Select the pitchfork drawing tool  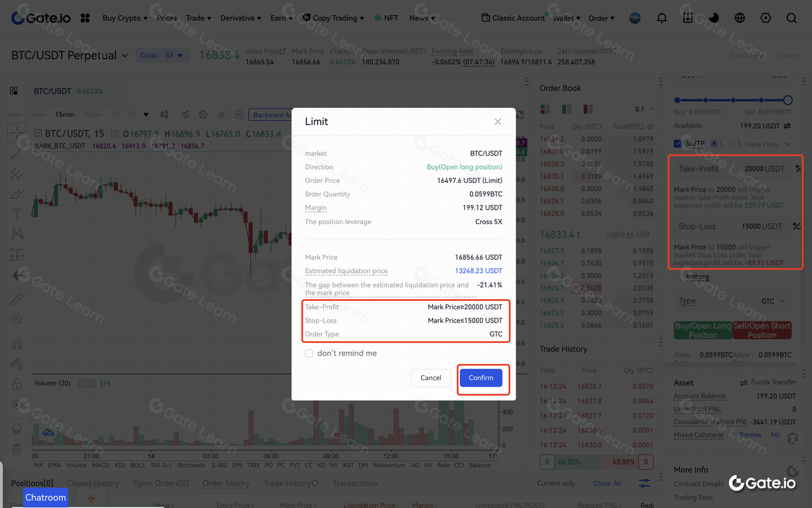[17, 173]
